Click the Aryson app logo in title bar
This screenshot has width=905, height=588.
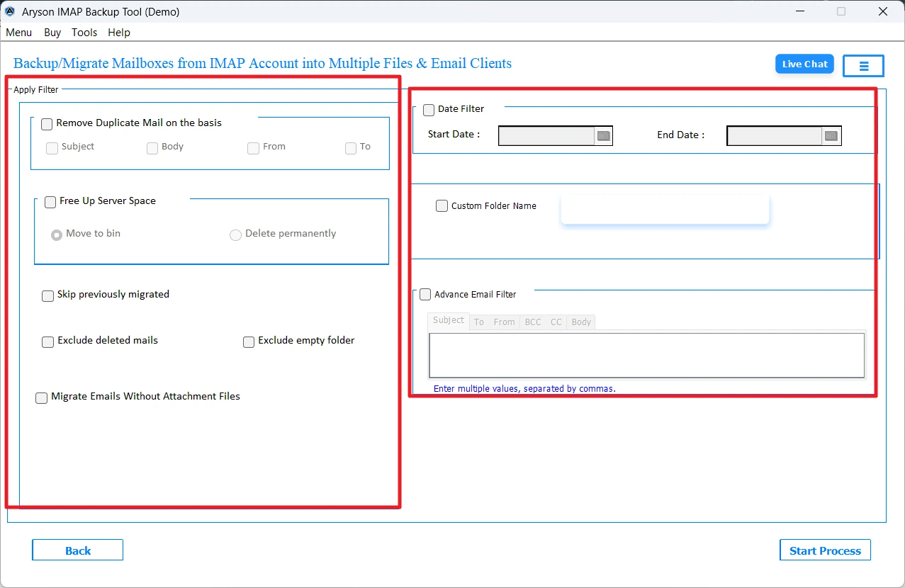pyautogui.click(x=10, y=11)
